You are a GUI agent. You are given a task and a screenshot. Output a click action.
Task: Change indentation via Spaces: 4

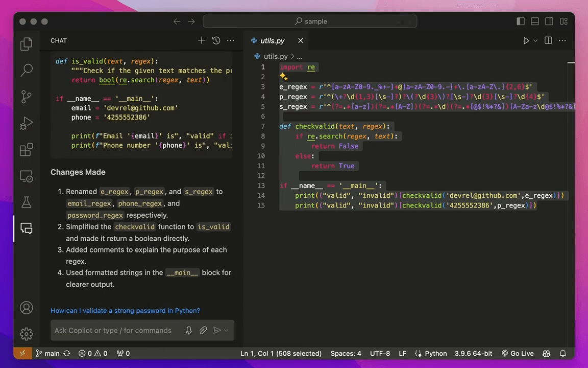click(x=346, y=353)
